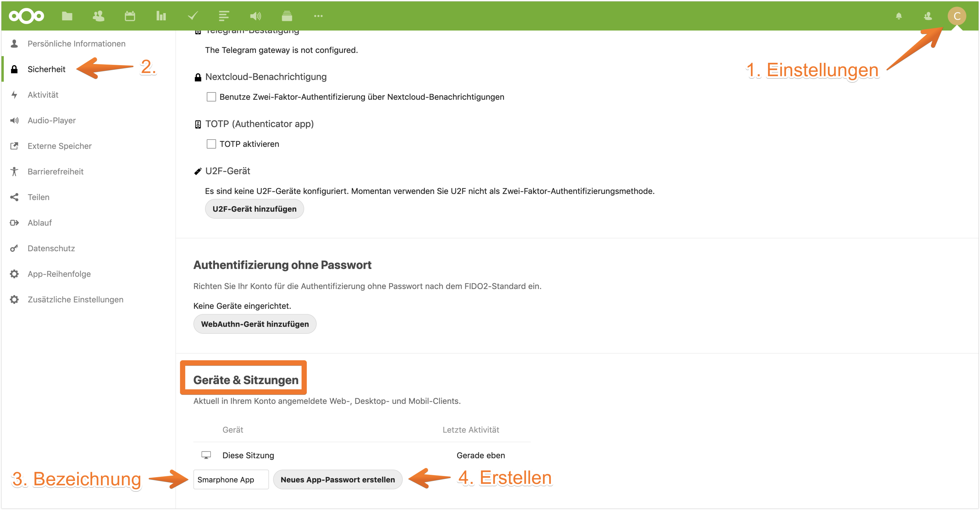Open Zusätzliche Einstellungen in sidebar
The width and height of the screenshot is (980, 510).
[75, 300]
